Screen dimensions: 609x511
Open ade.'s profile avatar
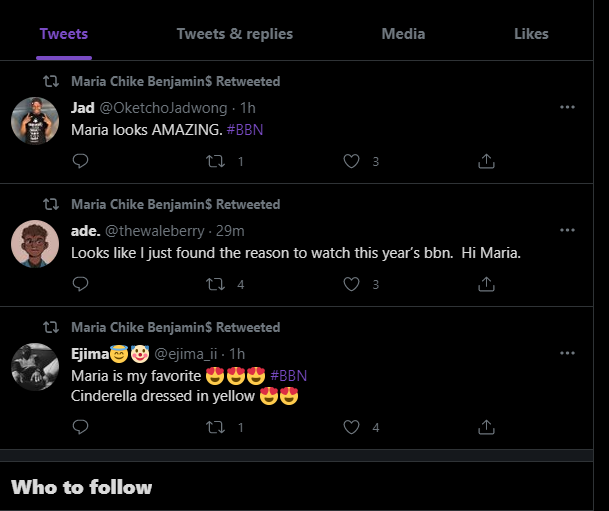[35, 244]
